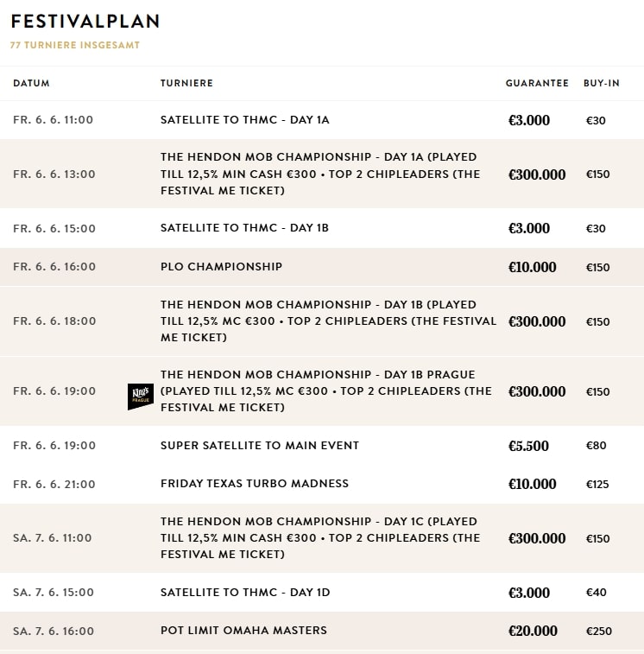
Task: Click the €5.500 guarantee amount
Action: 528,446
